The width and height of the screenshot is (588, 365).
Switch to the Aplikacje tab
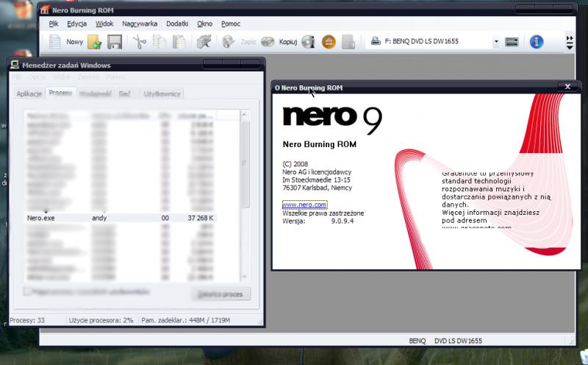29,93
